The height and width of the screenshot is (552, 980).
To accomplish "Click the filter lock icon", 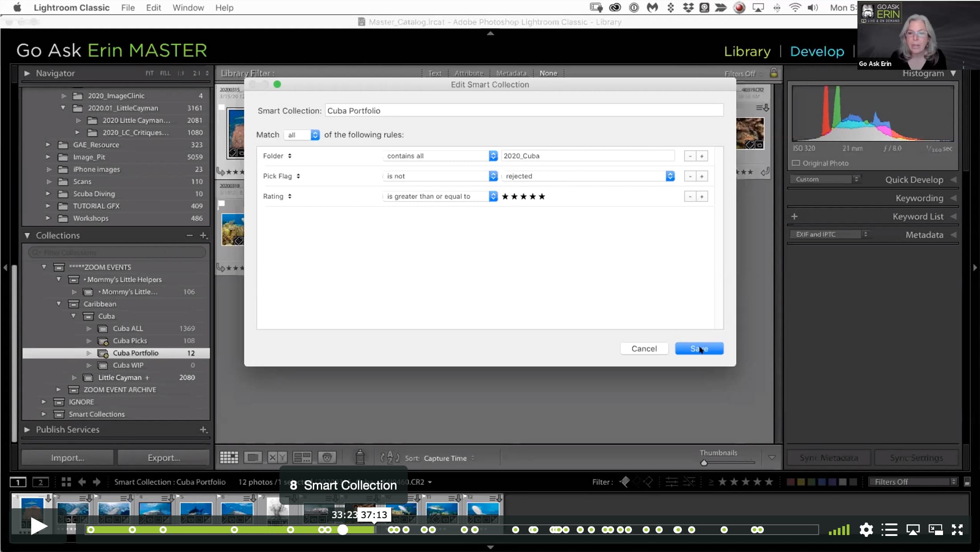I will click(774, 73).
